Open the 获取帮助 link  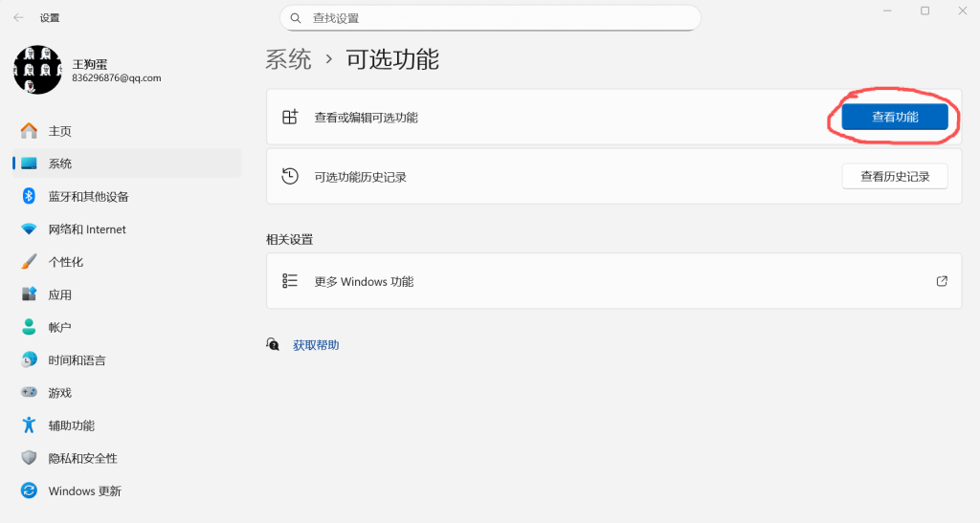[316, 345]
